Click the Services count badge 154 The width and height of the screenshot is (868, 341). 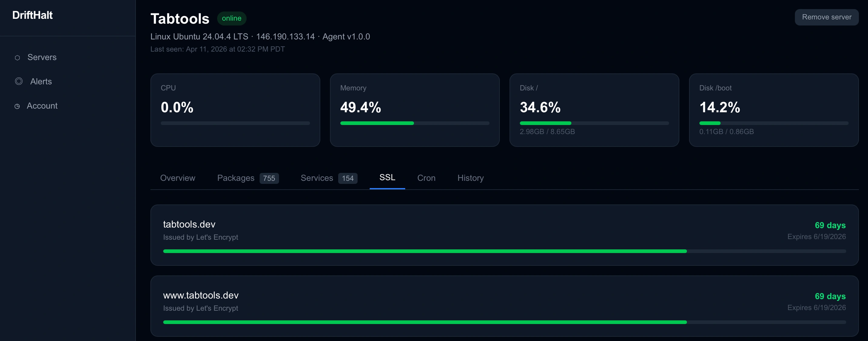coord(348,178)
